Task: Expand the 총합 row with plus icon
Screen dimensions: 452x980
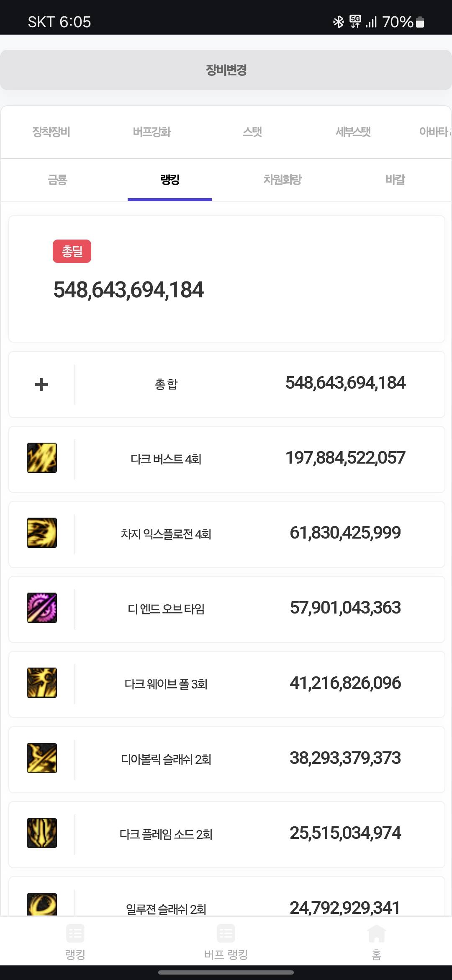Action: click(41, 384)
